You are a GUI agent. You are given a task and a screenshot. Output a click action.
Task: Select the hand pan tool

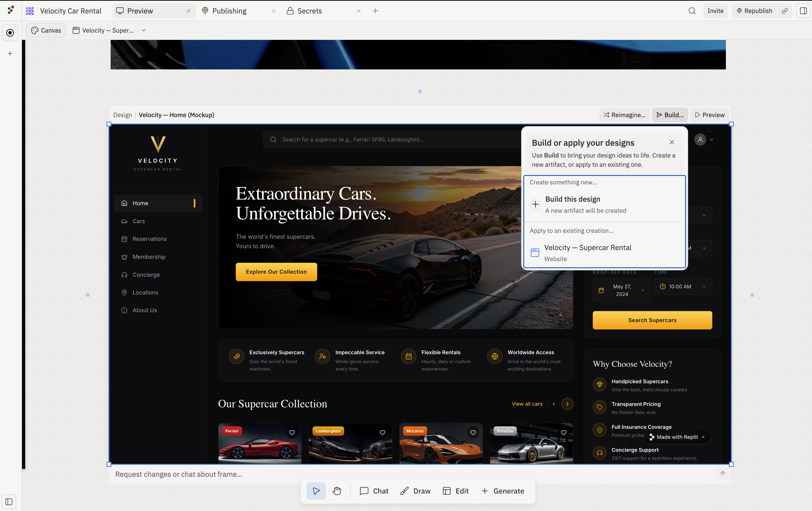(x=337, y=491)
